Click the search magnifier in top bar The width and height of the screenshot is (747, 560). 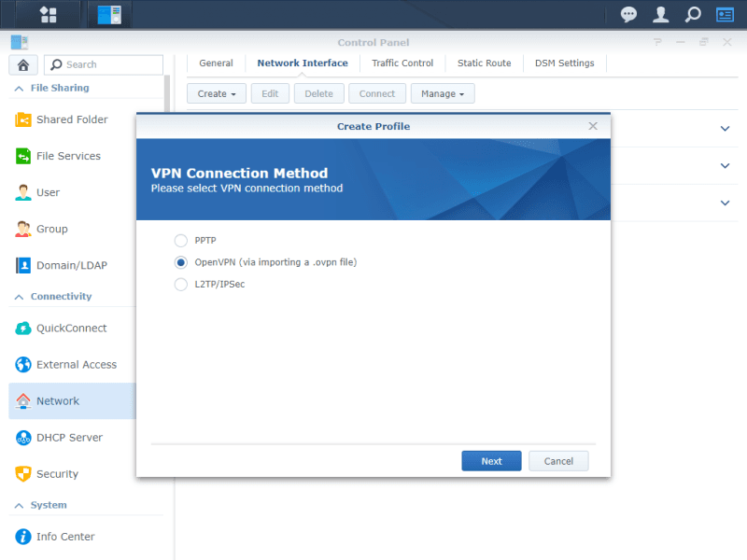[x=692, y=14]
